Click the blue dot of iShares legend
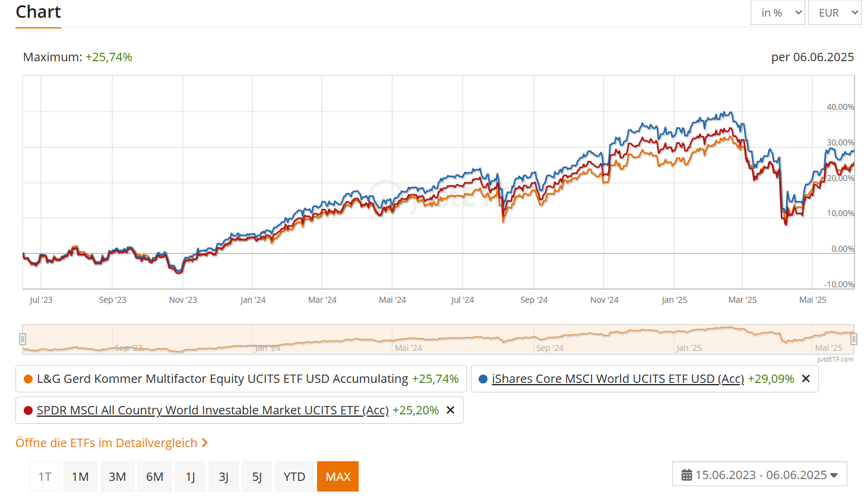 [x=483, y=379]
